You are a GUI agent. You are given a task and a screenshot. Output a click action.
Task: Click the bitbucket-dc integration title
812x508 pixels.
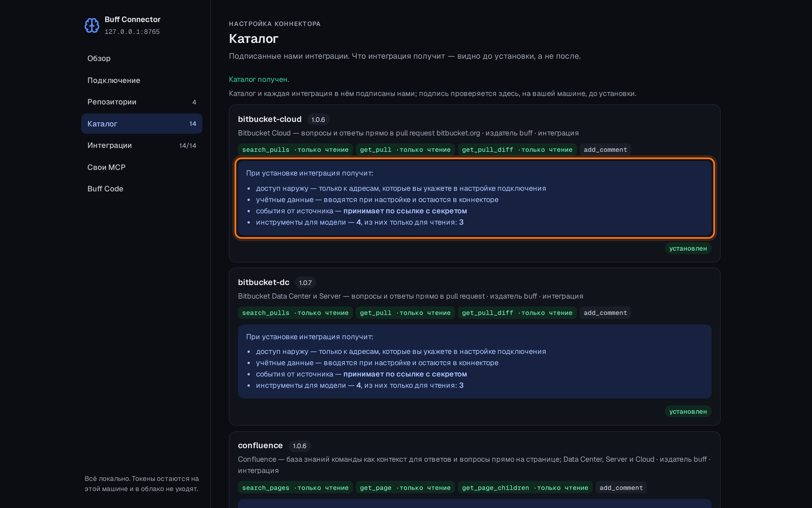coord(263,283)
